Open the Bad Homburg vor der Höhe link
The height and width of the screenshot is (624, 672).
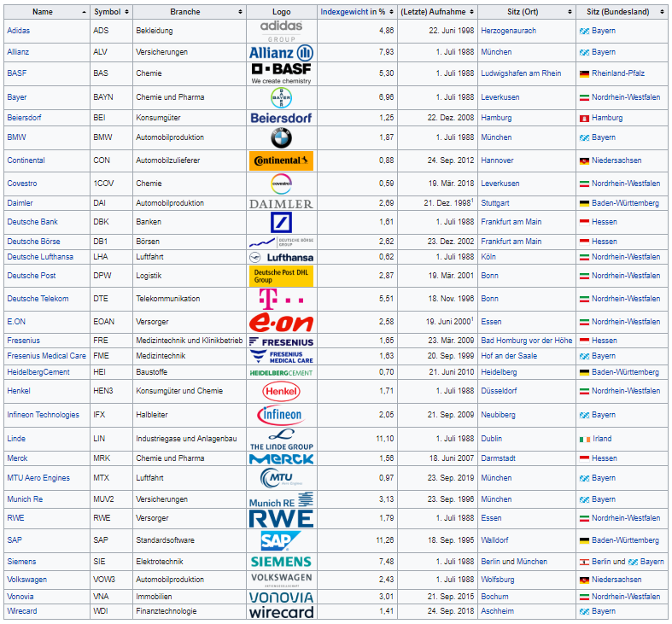tap(526, 341)
